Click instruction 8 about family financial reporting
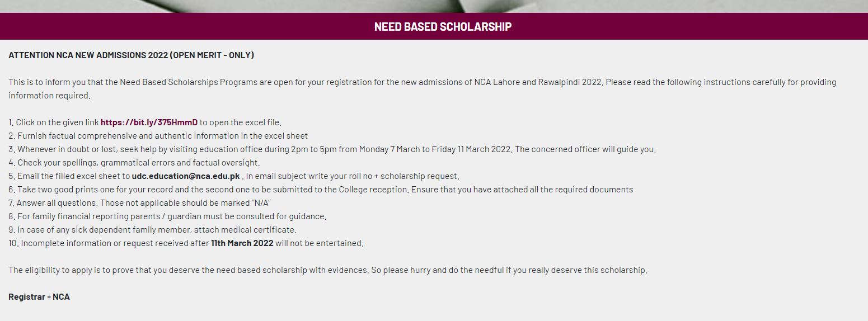The height and width of the screenshot is (321, 868). (167, 216)
